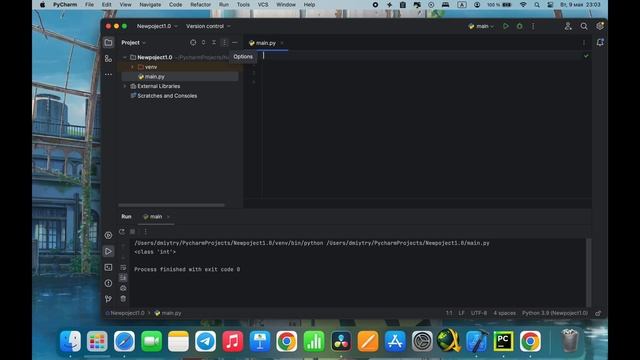Screen dimensions: 640x360
Task: Open Wi-Fi menu in macOS menu bar
Action: pyautogui.click(x=523, y=4)
